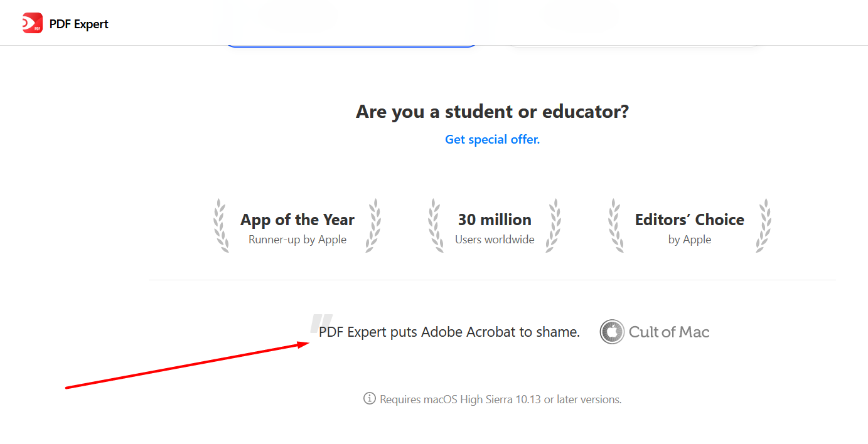Select the App of the Year award title
This screenshot has height=444, width=868.
tap(297, 219)
